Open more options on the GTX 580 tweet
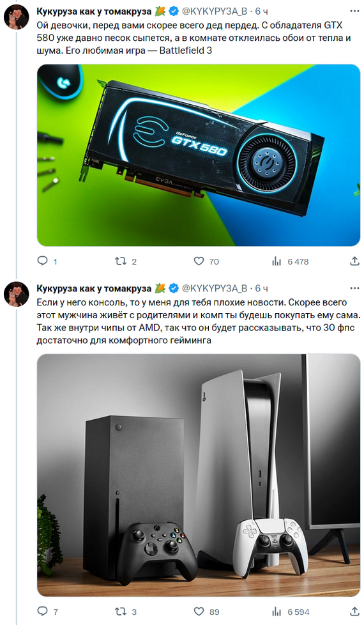Viewport: 364px width, 625px height. click(354, 11)
